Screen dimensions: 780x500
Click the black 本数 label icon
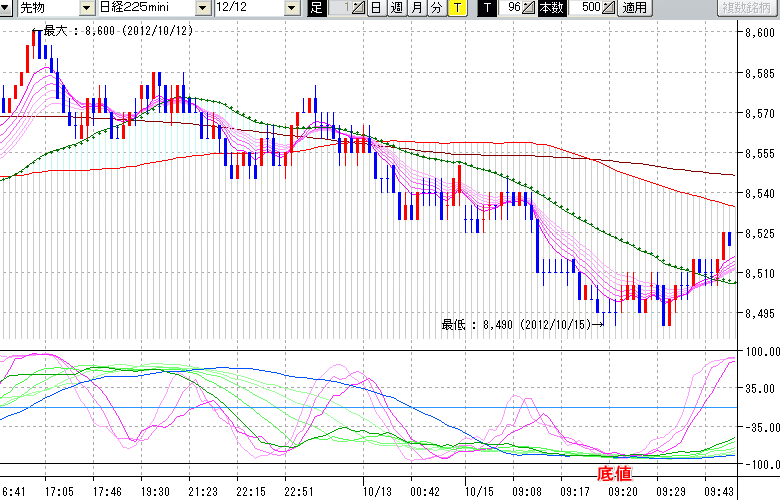(x=551, y=8)
